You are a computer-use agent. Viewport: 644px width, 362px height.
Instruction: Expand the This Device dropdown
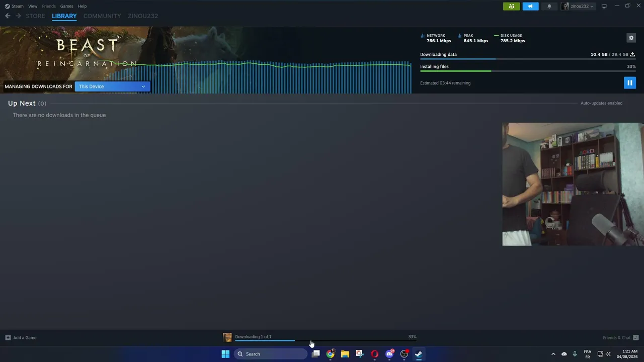pyautogui.click(x=112, y=86)
